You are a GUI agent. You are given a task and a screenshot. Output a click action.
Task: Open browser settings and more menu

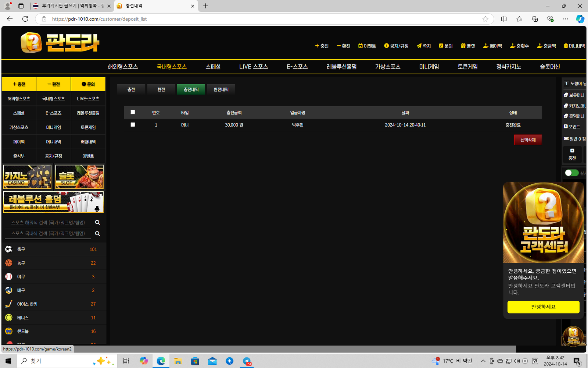(x=565, y=19)
